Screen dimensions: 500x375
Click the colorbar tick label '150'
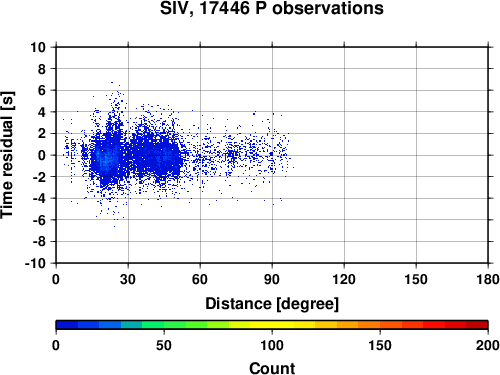pos(380,345)
